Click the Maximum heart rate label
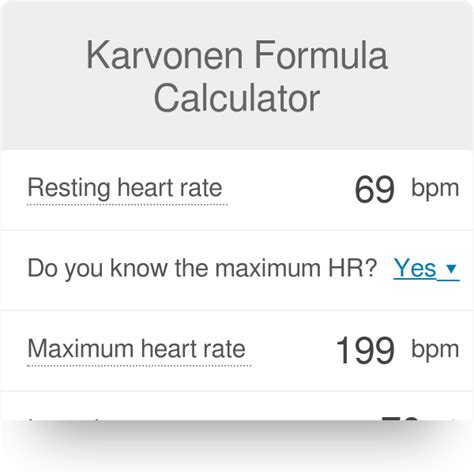Image resolution: width=474 pixels, height=474 pixels. [137, 349]
